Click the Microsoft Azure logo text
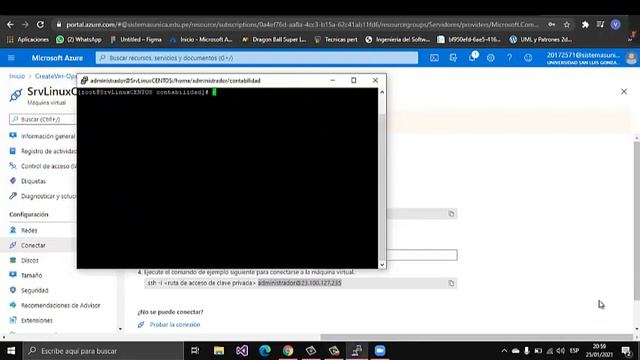 [57, 58]
